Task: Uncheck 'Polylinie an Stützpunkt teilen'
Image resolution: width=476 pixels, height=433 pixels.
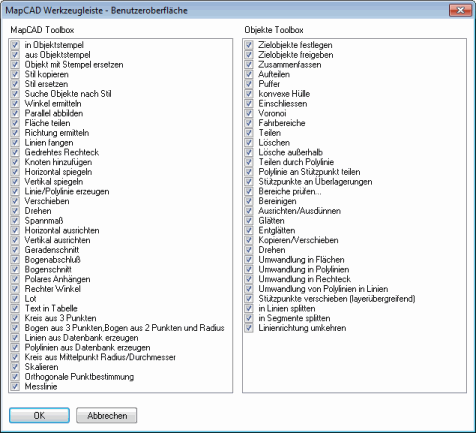Action: click(249, 172)
